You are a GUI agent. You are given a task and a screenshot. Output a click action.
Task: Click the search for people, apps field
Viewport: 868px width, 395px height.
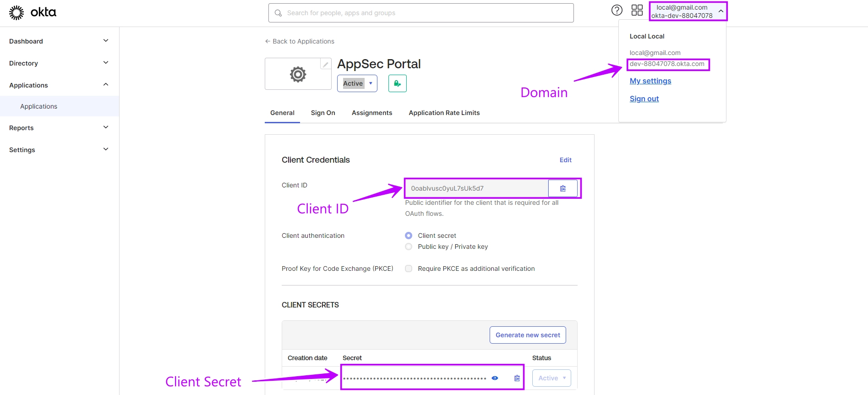coord(420,13)
